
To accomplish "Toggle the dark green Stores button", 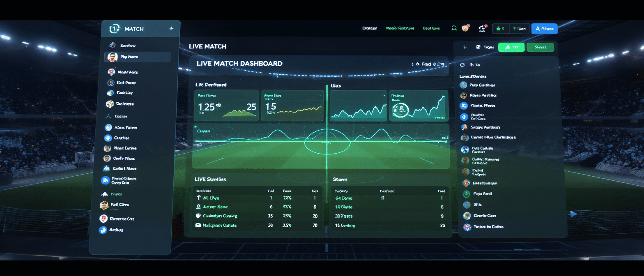I will click(540, 47).
